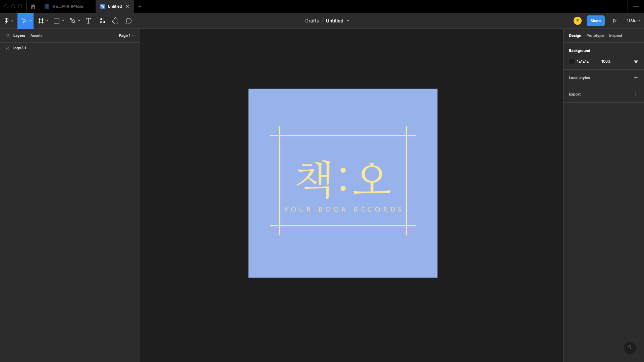Click the blue Share button
This screenshot has width=644, height=362.
point(595,21)
